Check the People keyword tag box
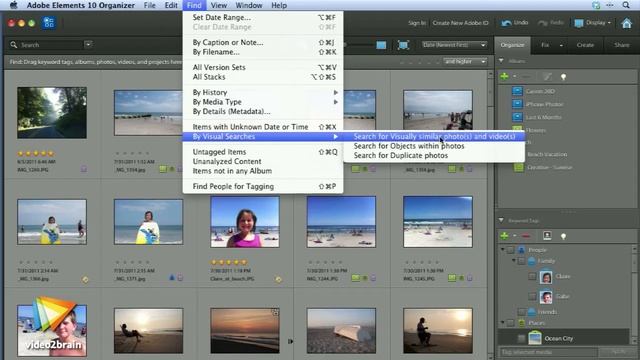The height and width of the screenshot is (360, 640). point(511,250)
